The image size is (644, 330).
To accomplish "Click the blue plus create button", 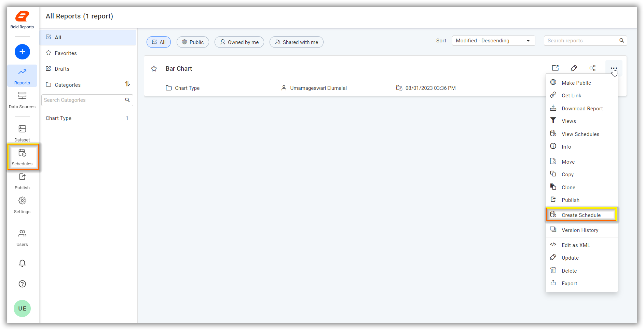I will pos(22,52).
